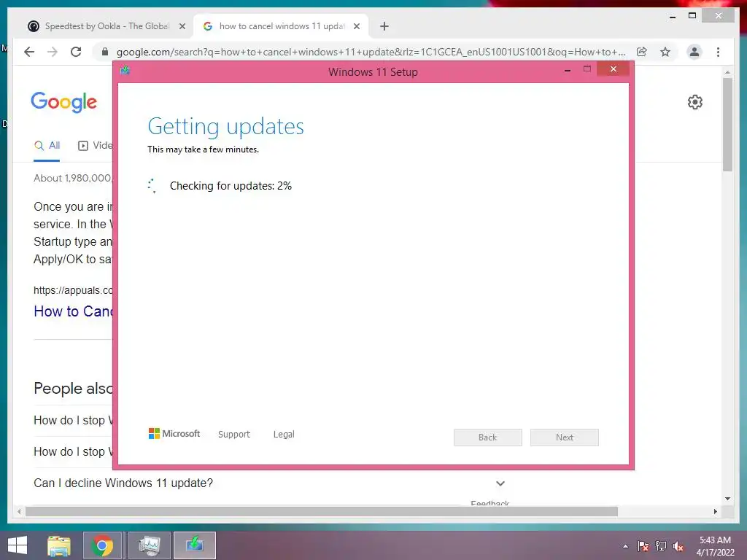
Task: Close the Speedtest by Ookla tab
Action: point(182,26)
